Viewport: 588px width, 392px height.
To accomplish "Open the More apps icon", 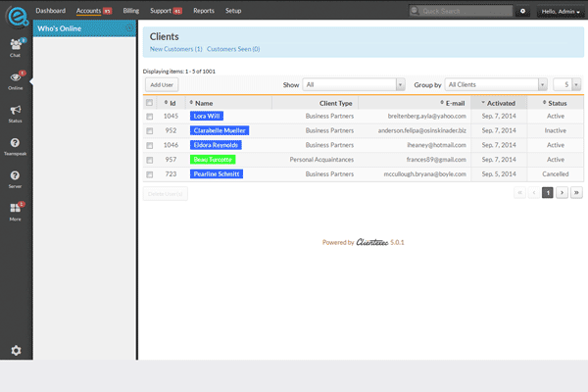I will 15,210.
